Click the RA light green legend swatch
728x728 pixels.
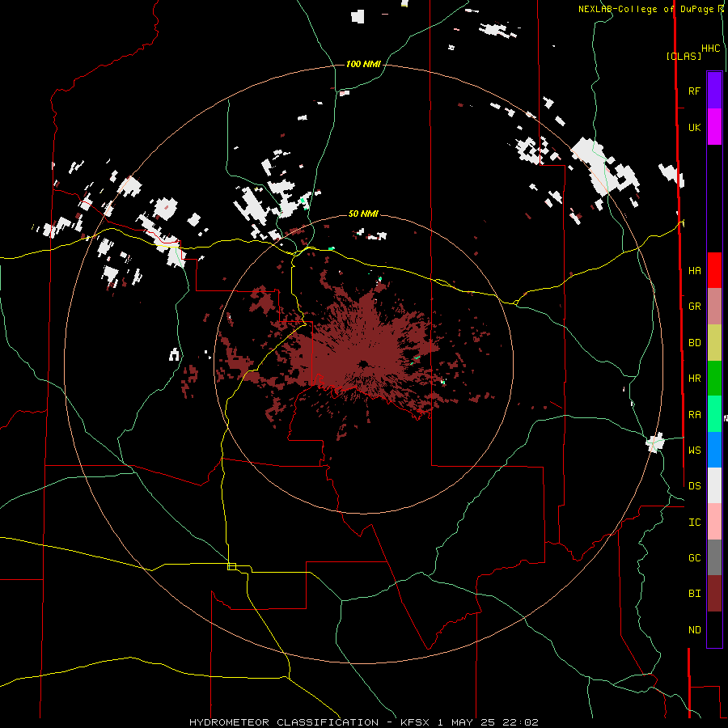(x=714, y=414)
